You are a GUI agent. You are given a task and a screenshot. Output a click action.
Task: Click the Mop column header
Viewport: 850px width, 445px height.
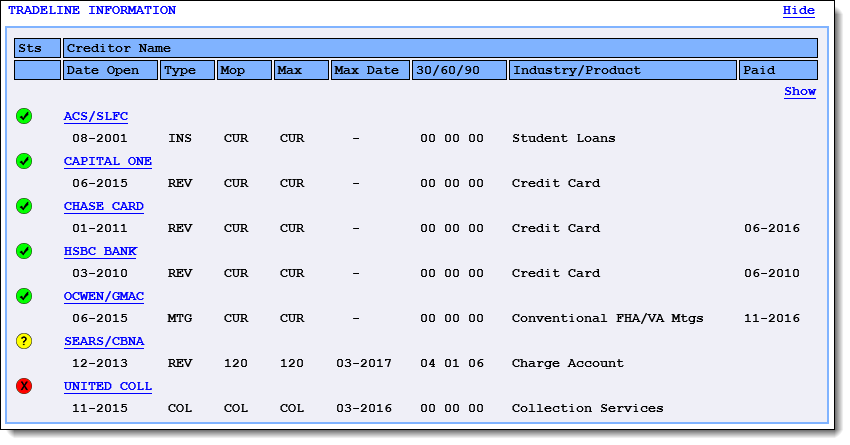244,70
